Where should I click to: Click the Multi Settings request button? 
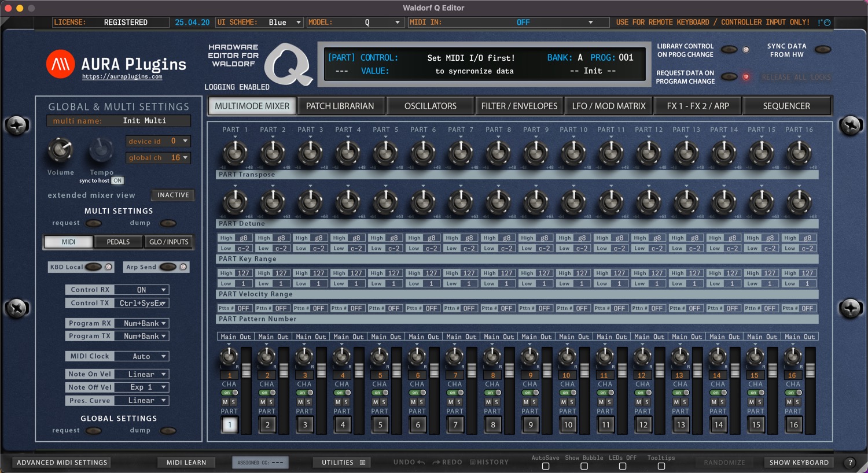pos(94,223)
